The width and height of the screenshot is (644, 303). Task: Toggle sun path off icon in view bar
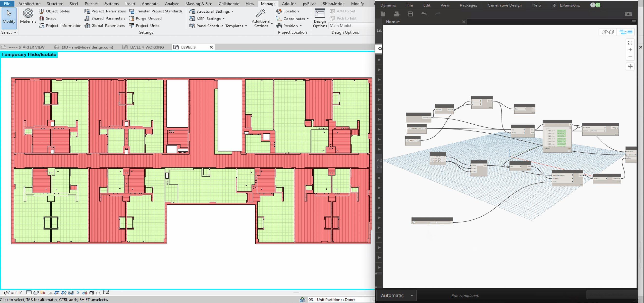click(x=43, y=293)
